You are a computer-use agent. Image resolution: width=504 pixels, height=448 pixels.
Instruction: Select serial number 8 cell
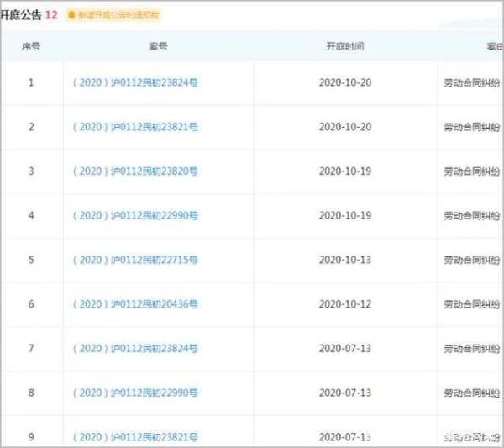(x=31, y=393)
